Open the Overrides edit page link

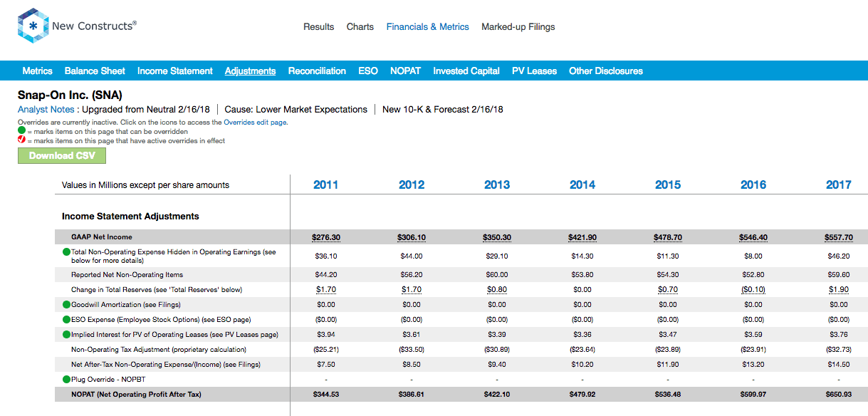[x=255, y=123]
